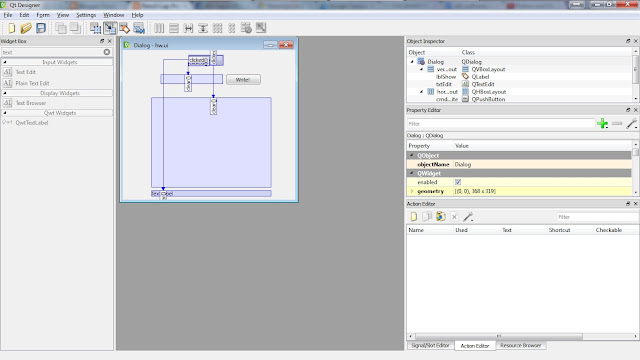Switch to Resource Browser tab

click(520, 345)
